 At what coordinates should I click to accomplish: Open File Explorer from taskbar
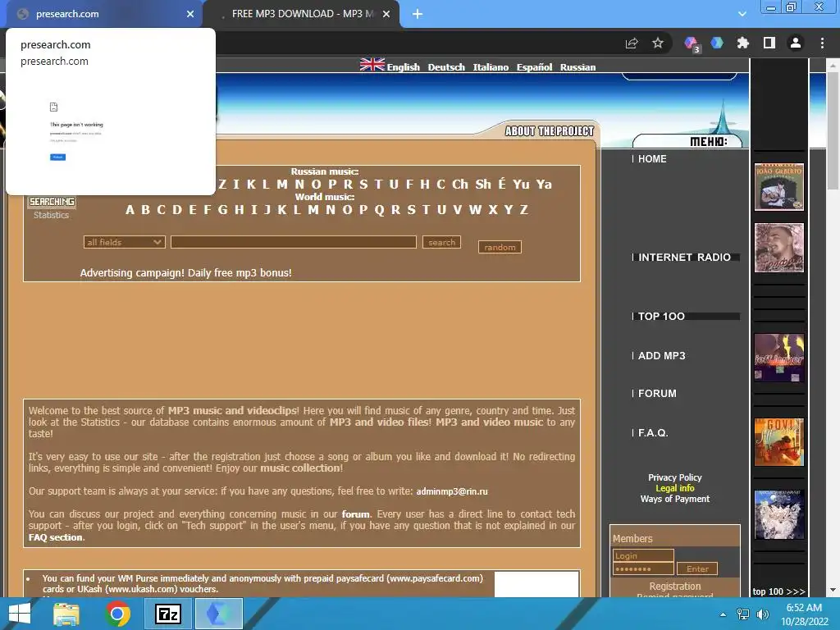pos(66,614)
